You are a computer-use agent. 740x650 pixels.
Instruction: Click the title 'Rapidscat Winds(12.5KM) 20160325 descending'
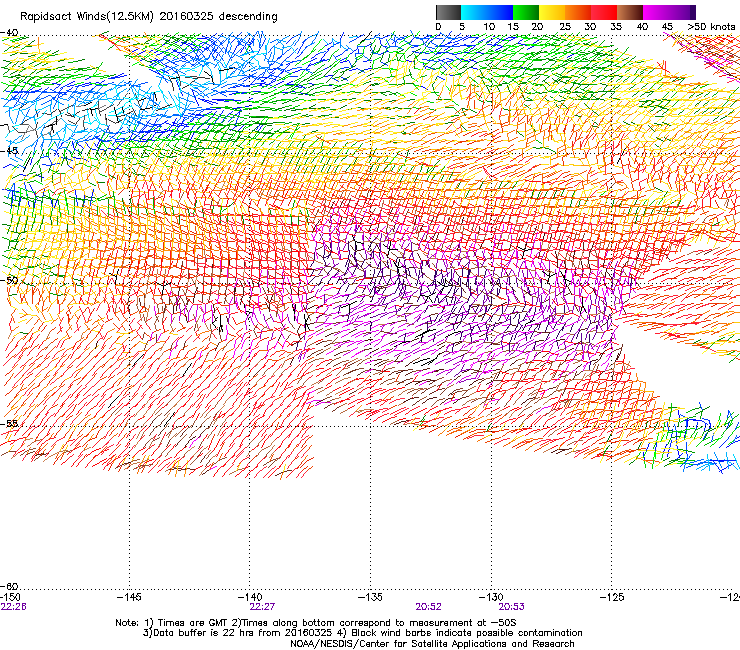[x=149, y=17]
